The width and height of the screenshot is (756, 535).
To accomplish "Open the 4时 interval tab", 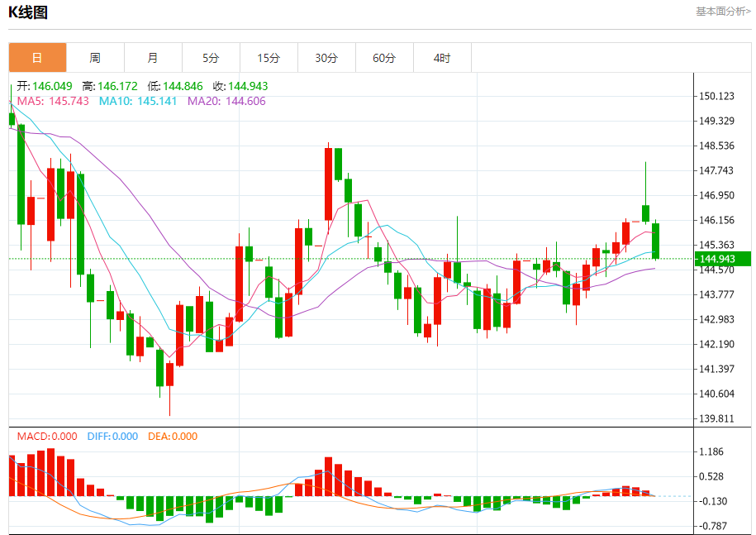I will [443, 58].
